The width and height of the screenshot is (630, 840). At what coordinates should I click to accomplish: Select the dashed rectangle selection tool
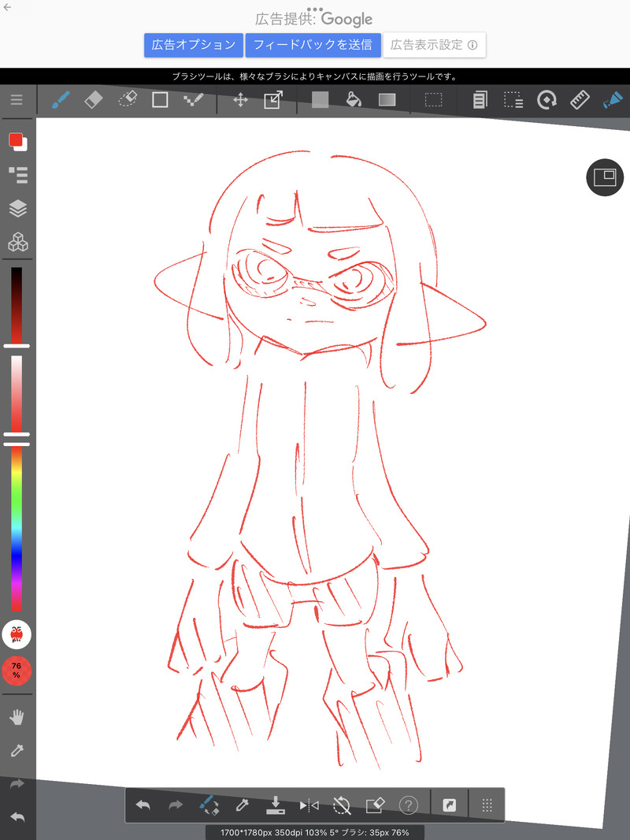click(434, 99)
